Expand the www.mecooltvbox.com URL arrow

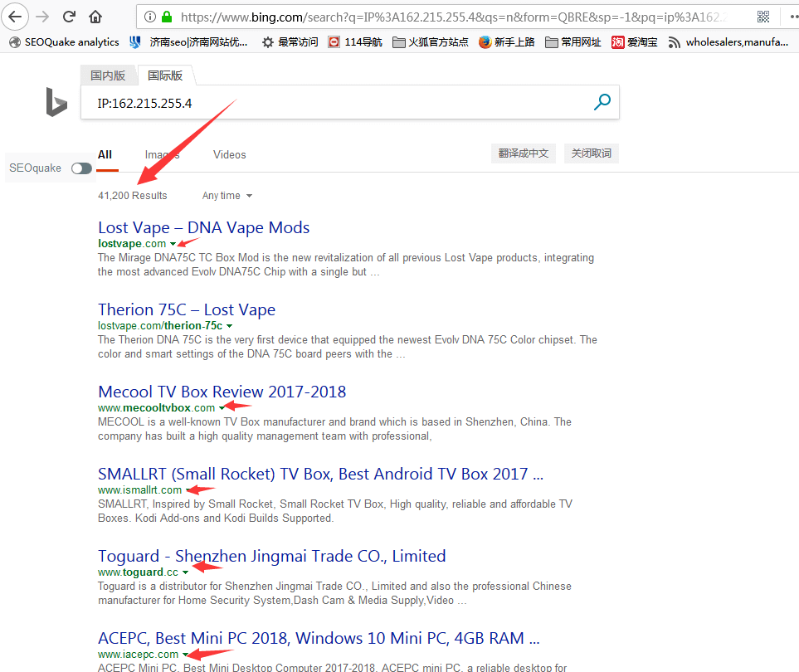click(222, 408)
